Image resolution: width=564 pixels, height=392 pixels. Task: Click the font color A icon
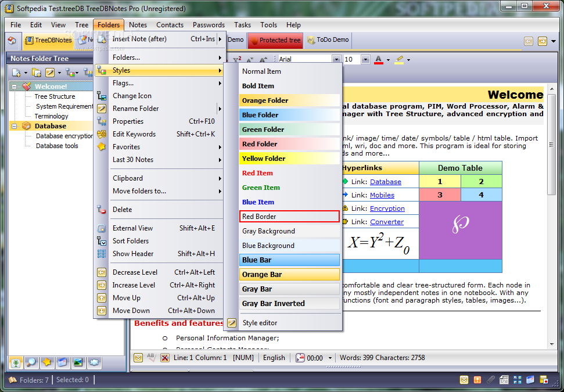tap(378, 59)
